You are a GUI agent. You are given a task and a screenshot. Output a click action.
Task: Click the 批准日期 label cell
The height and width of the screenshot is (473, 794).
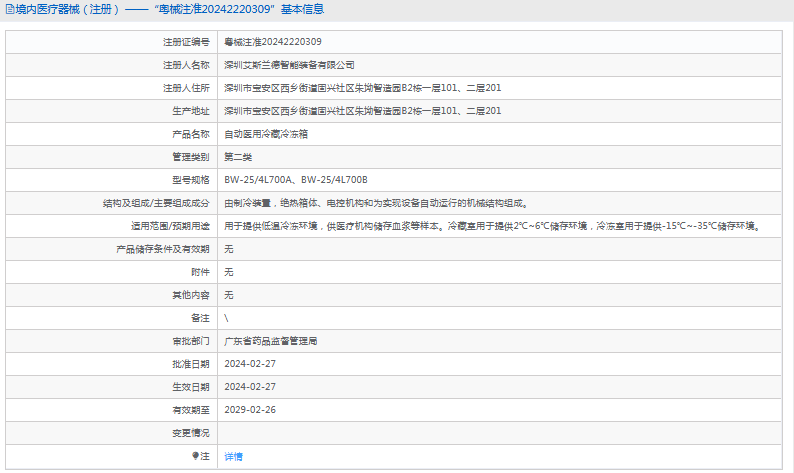111,364
